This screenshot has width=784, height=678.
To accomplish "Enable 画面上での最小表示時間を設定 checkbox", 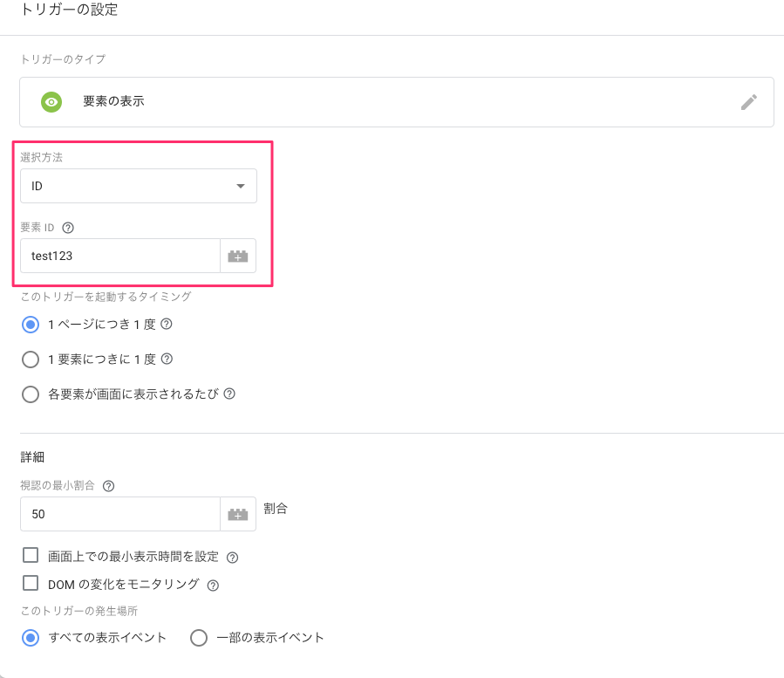I will (31, 556).
